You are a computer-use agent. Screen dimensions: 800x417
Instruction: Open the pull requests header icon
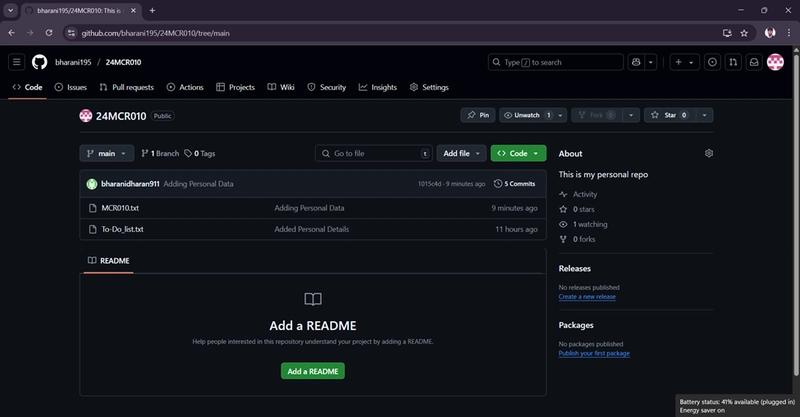[733, 62]
